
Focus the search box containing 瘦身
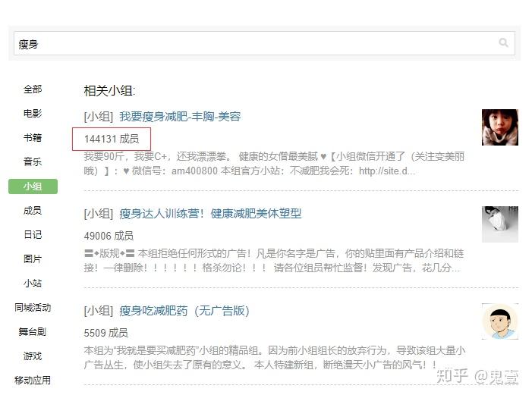coord(264,43)
